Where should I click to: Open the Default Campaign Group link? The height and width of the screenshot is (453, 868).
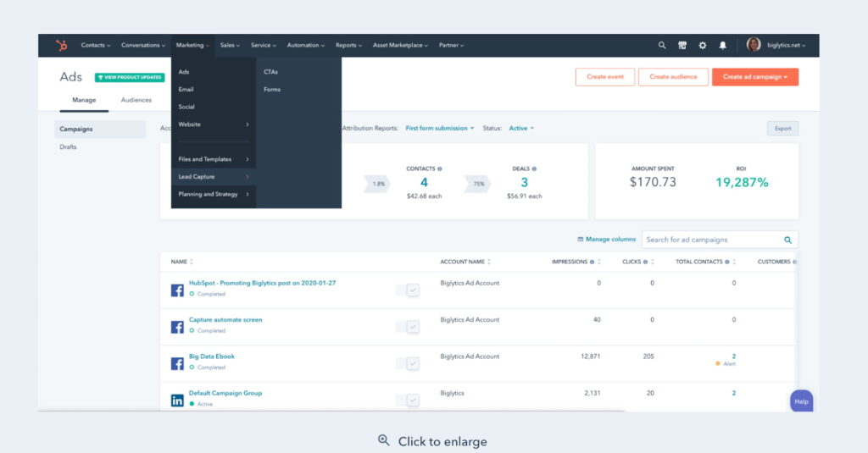coord(225,393)
